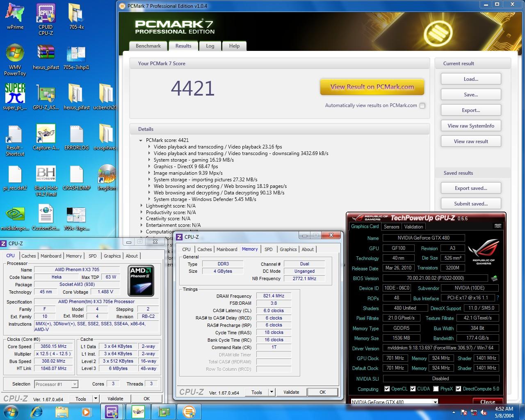Expand Graphics - DirectX 9 result row

(x=149, y=167)
